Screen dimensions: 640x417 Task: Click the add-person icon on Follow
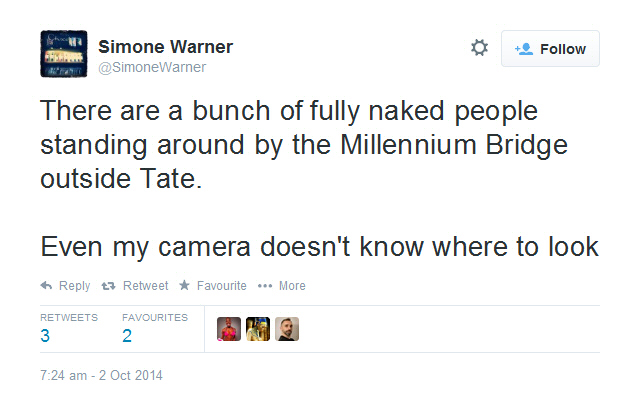pos(523,49)
